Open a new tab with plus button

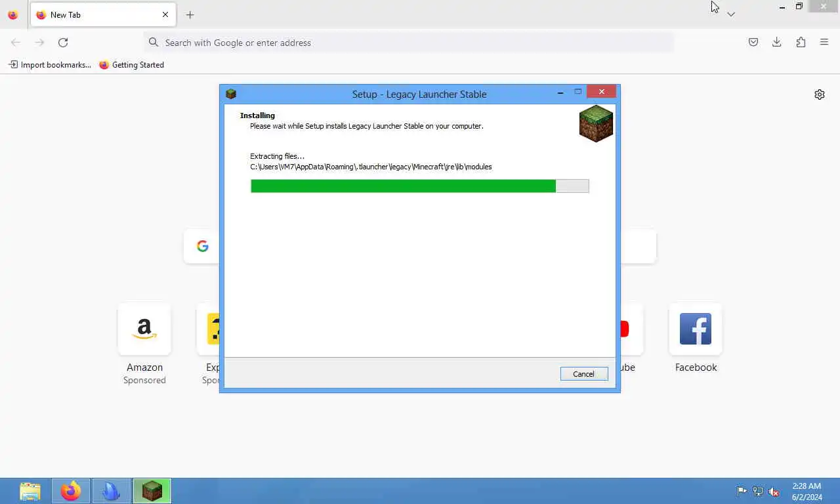pos(190,14)
